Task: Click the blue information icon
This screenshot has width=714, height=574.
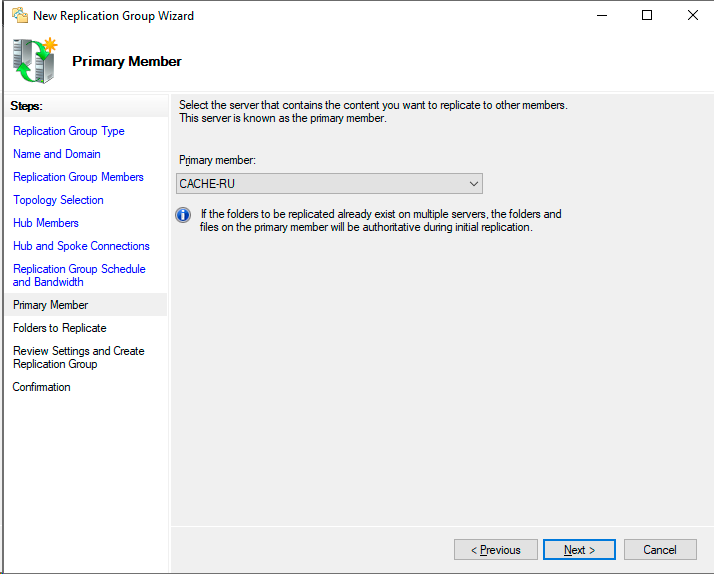Action: [183, 215]
